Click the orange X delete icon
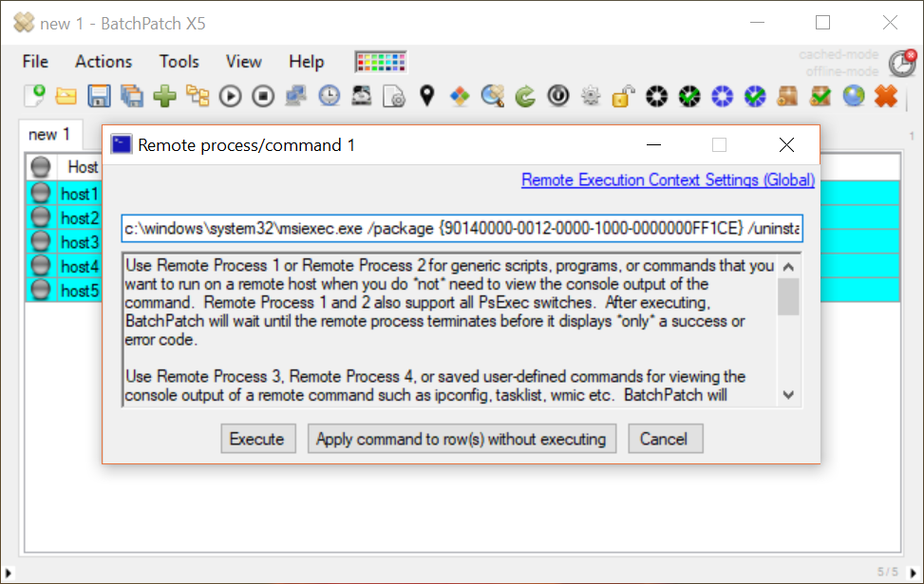924x584 pixels. coord(886,96)
